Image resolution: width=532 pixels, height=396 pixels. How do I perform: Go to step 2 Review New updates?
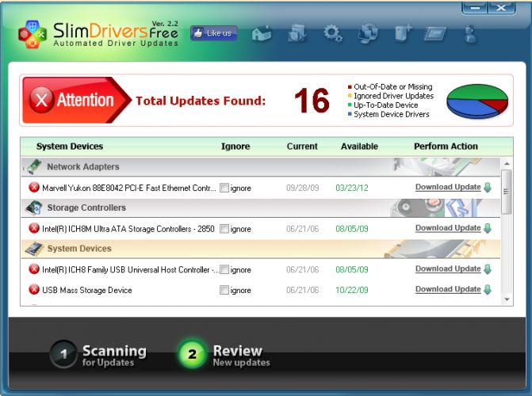(224, 355)
